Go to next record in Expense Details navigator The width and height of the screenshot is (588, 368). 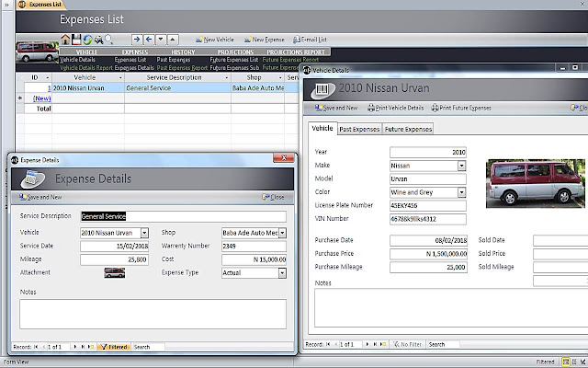[75, 347]
